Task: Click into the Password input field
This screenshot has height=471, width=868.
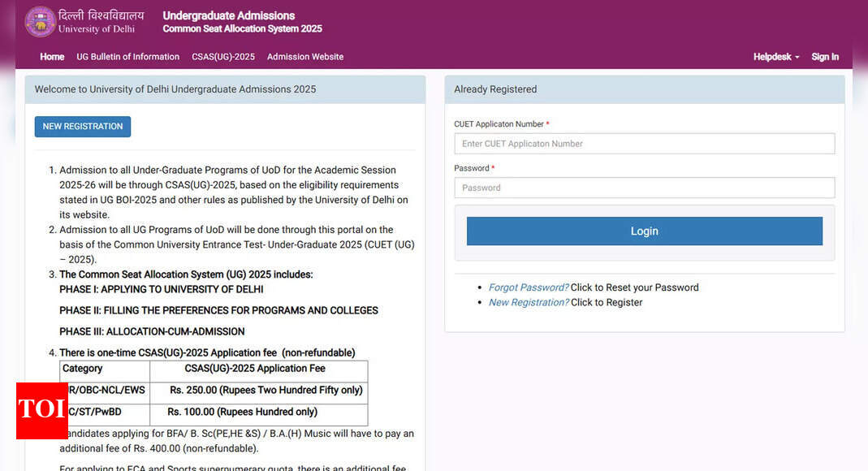Action: click(644, 188)
